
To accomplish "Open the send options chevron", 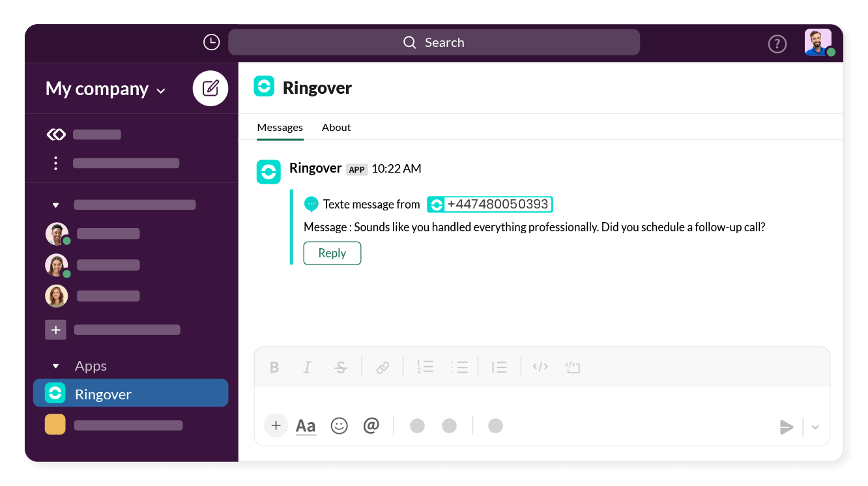I will pos(815,427).
